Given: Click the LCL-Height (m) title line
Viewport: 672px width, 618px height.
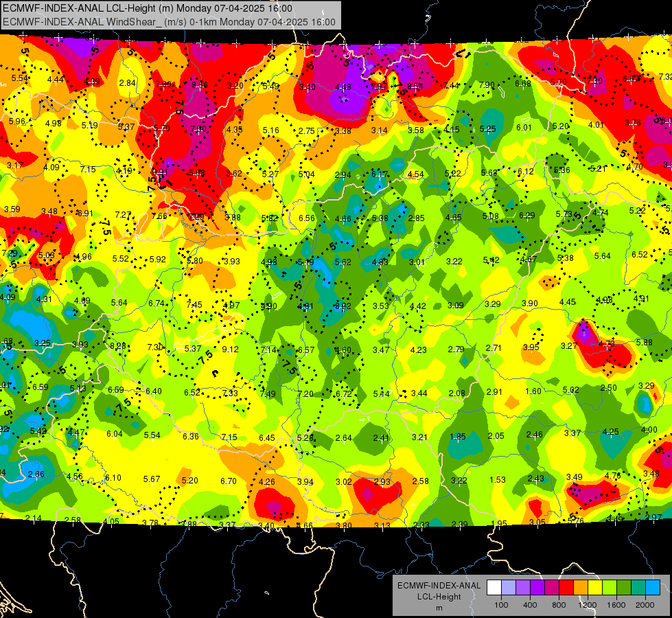Looking at the screenshot, I should (x=148, y=8).
